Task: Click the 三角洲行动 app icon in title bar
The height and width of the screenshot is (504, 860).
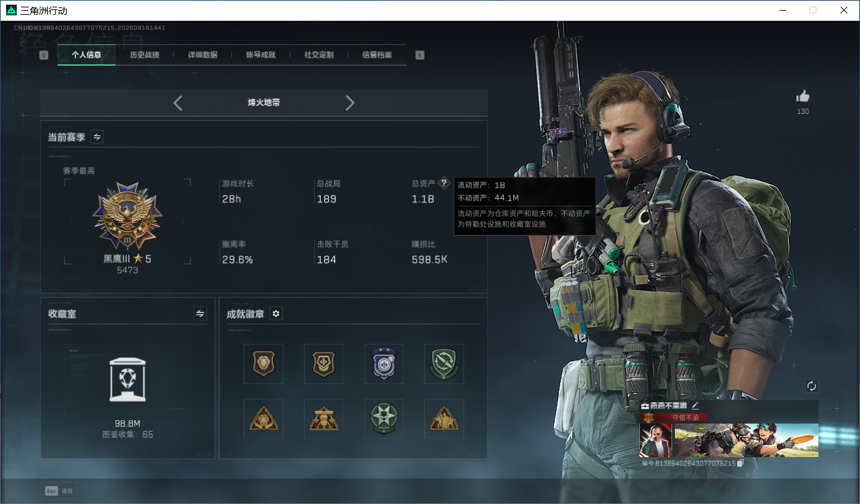Action: [11, 11]
